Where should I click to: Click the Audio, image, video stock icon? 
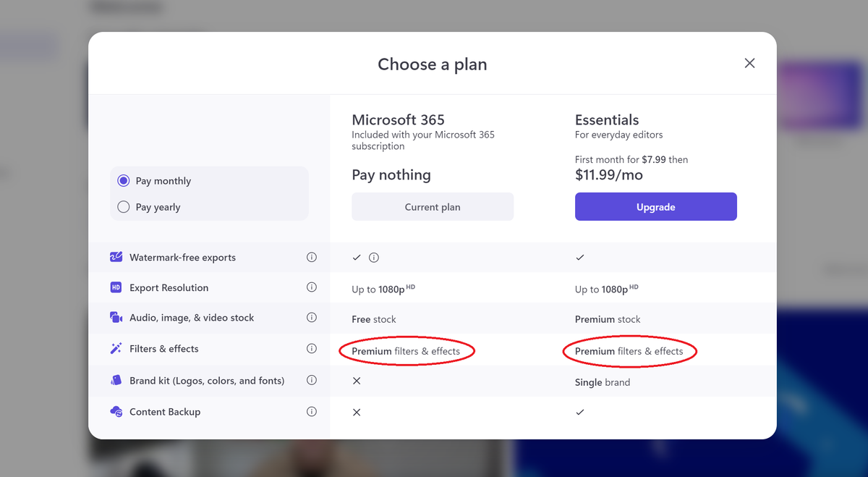point(116,318)
